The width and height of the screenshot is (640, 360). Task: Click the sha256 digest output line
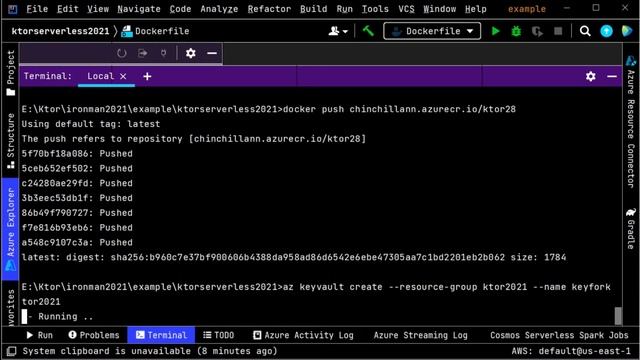pos(294,257)
